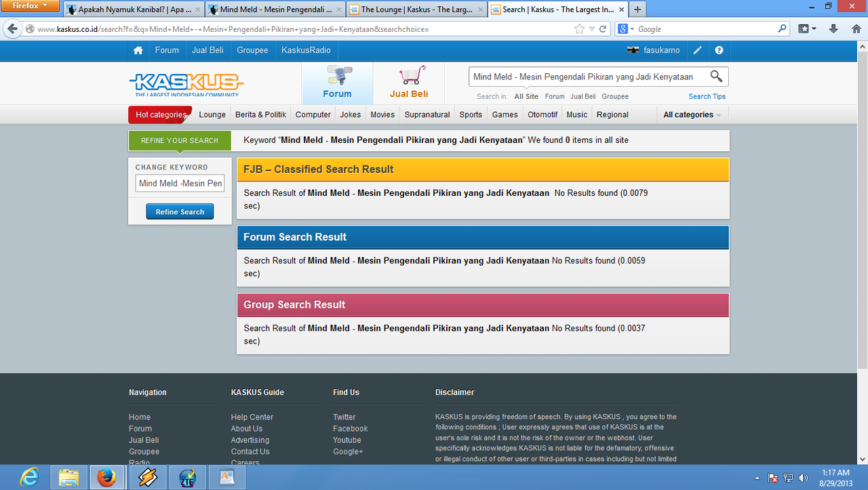Screen dimensions: 868x490
Task: Open the Firefox downloads arrow
Action: click(833, 29)
